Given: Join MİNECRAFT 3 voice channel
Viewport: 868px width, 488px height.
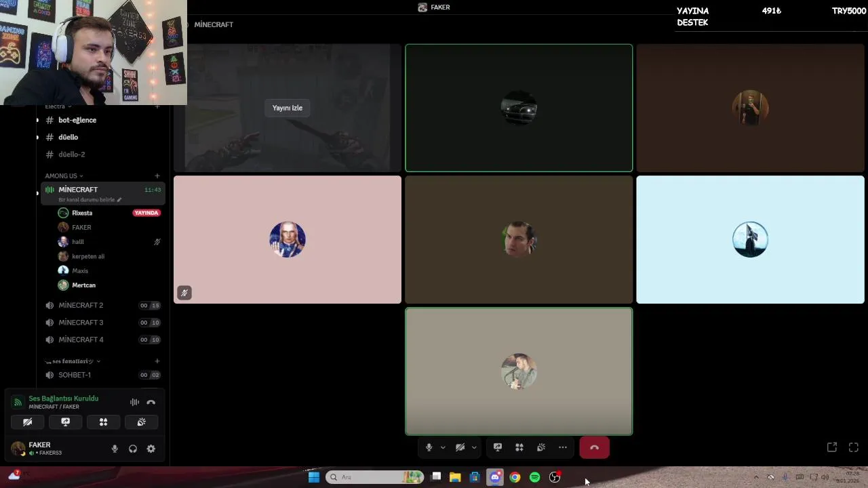Looking at the screenshot, I should coord(102,323).
